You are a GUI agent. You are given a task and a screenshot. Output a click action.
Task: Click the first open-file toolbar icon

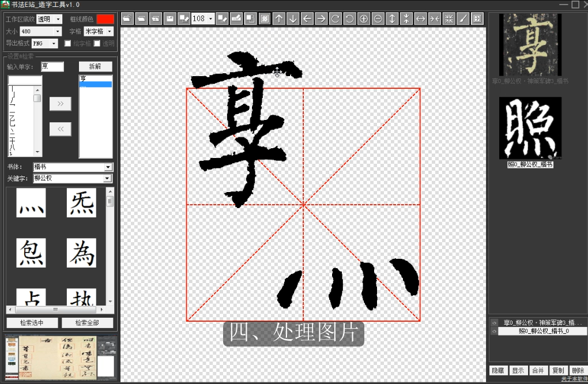(x=127, y=19)
